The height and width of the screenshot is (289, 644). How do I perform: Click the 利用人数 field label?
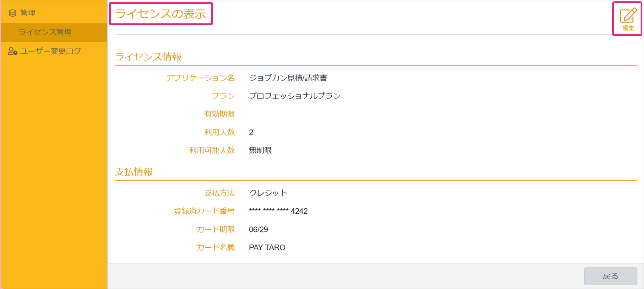tap(219, 132)
